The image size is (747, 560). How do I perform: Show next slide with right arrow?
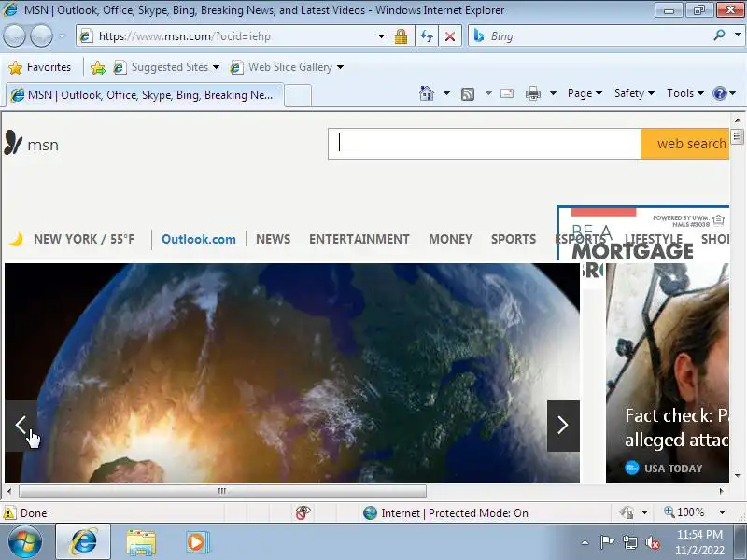[563, 426]
